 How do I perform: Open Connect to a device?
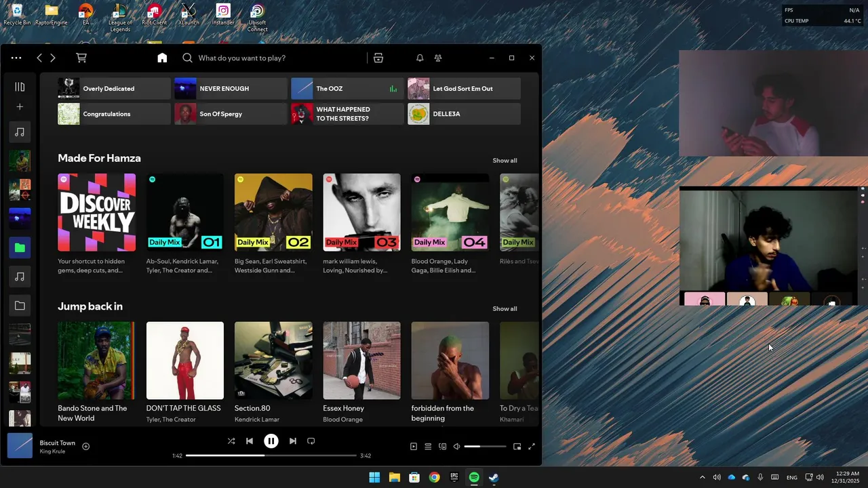443,447
